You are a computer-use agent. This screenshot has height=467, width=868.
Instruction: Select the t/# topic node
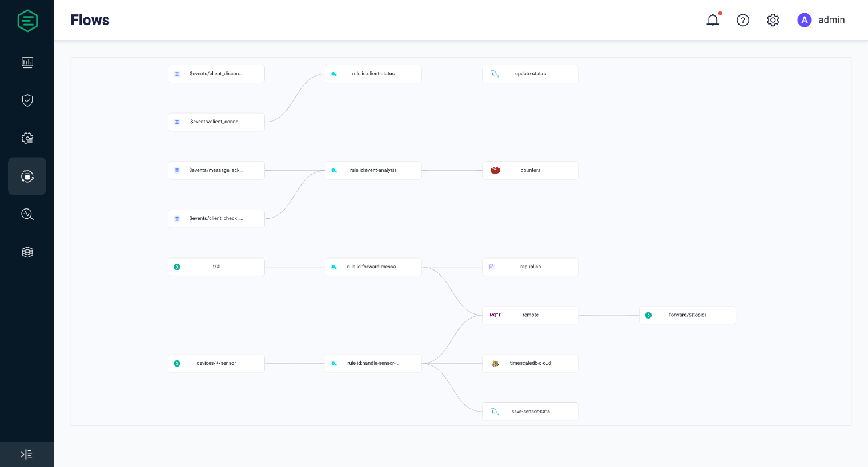pos(216,267)
